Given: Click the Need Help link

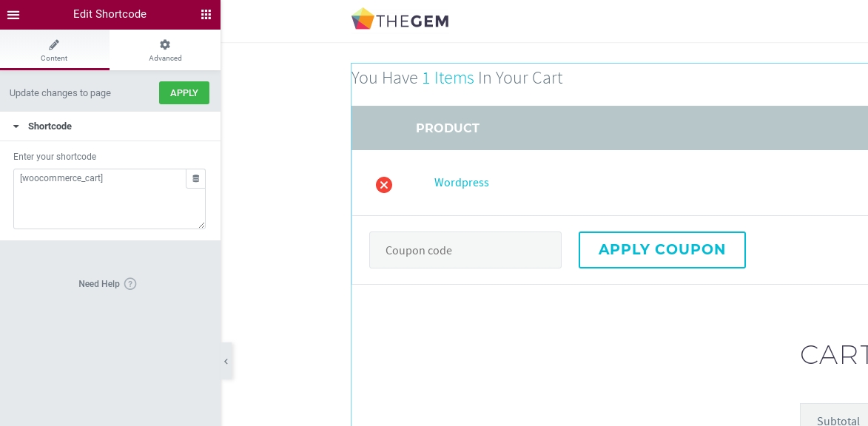Looking at the screenshot, I should pos(99,284).
